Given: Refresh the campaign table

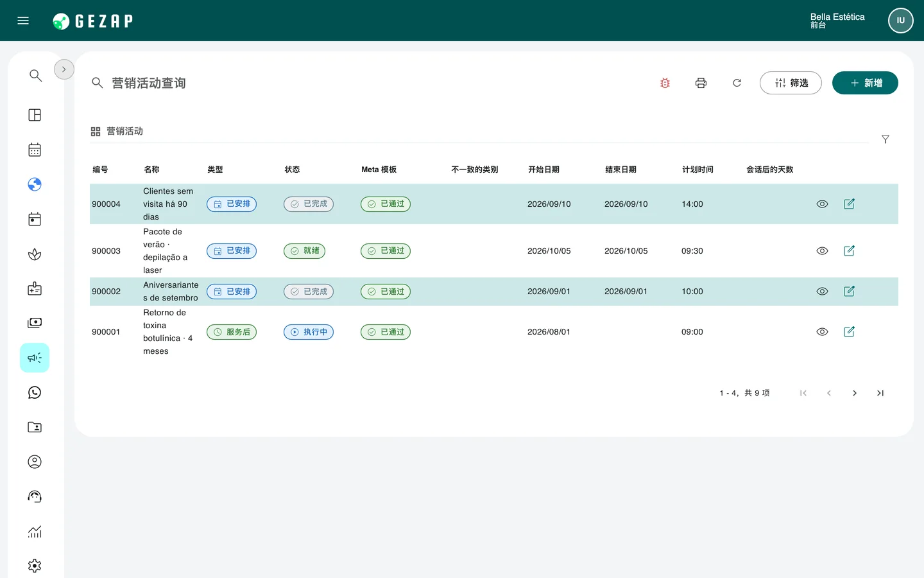Looking at the screenshot, I should coord(737,83).
